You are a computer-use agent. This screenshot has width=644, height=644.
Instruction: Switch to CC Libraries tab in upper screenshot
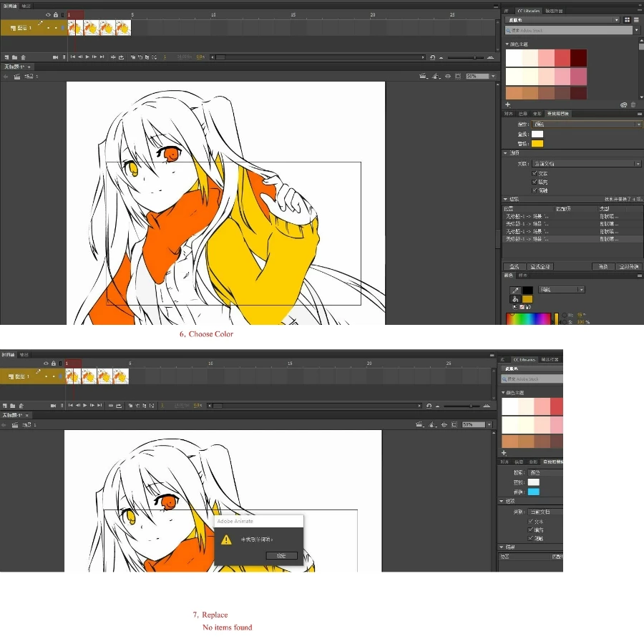pyautogui.click(x=529, y=11)
